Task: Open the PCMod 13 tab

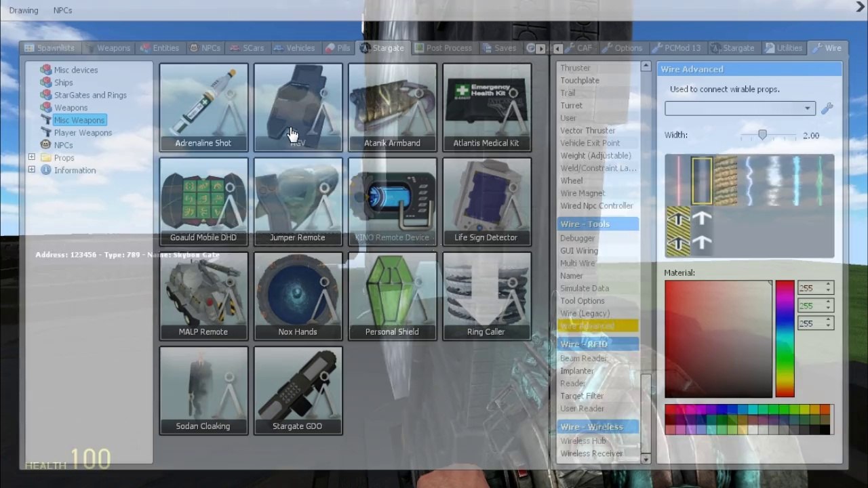Action: coord(677,48)
